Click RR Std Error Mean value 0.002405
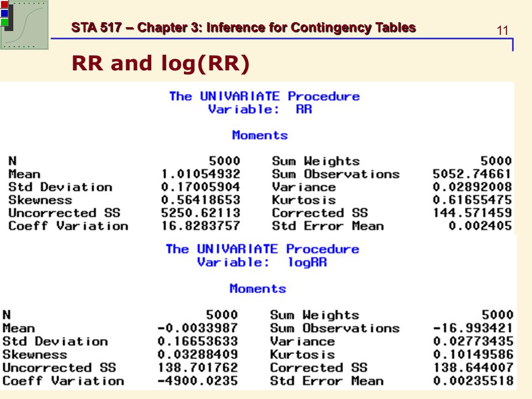This screenshot has width=532, height=399. (480, 226)
